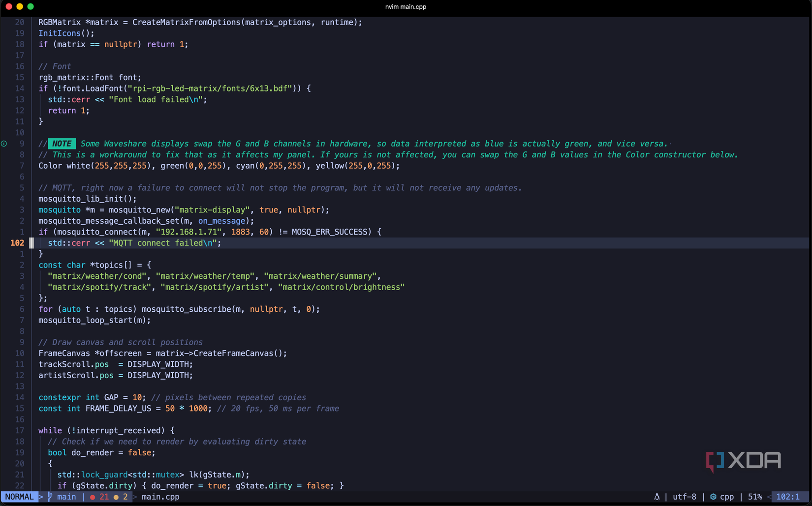
Task: Click the cpp filetype icon in statusline
Action: [x=713, y=497]
